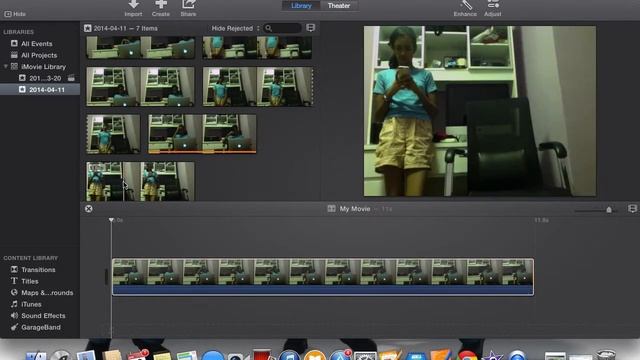Click the Enhance magic wand icon

466,5
